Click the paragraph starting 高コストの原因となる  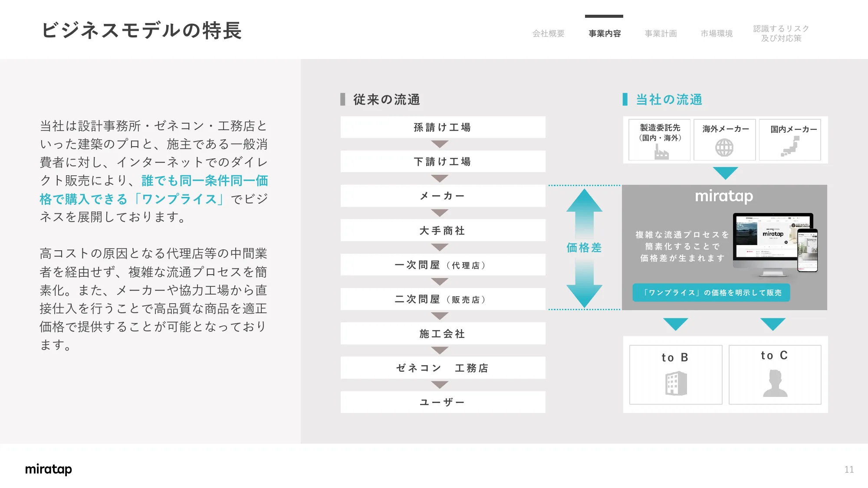pyautogui.click(x=154, y=299)
